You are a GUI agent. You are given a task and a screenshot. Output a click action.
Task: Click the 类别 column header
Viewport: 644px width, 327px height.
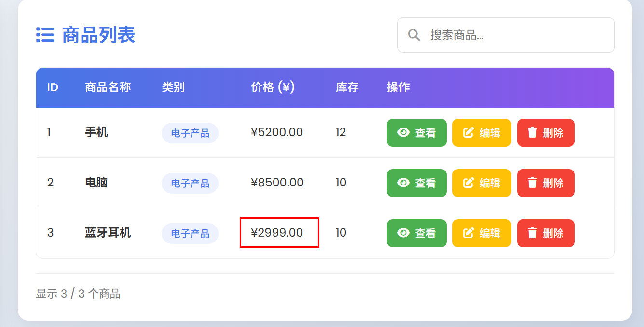click(x=173, y=87)
